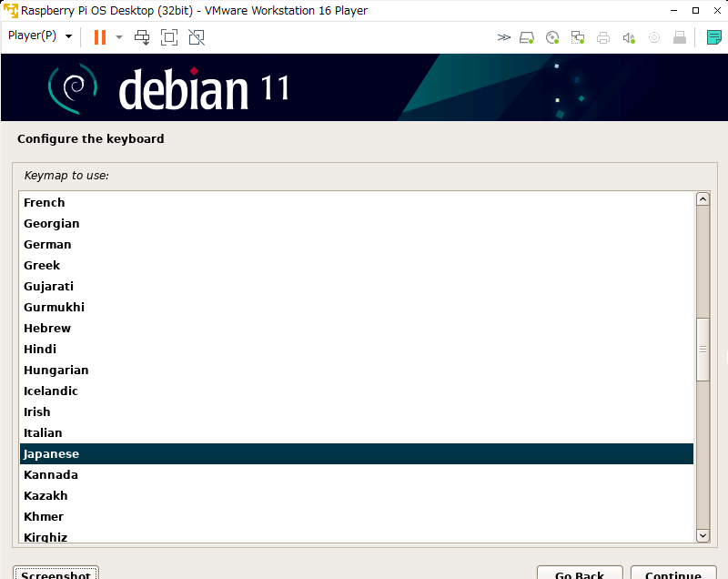Click the keymap list scrollbar down arrow
Image resolution: width=728 pixels, height=579 pixels.
[703, 535]
